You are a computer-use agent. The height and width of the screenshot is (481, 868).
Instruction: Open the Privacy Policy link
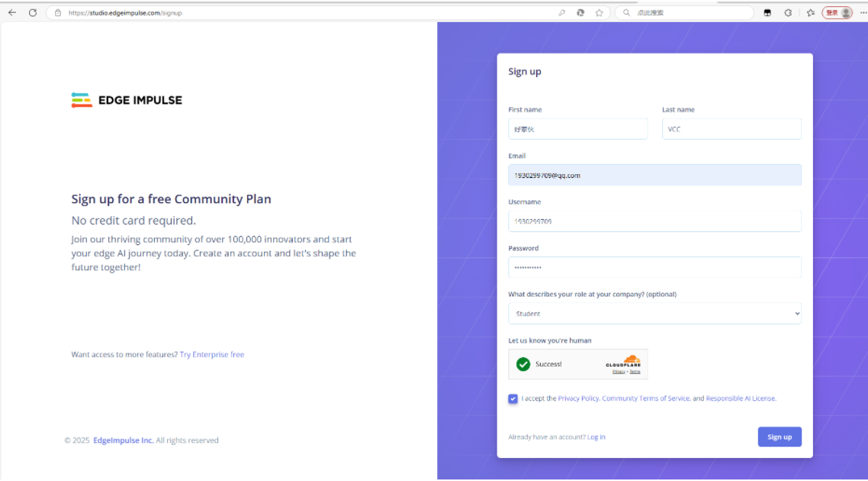pos(578,399)
